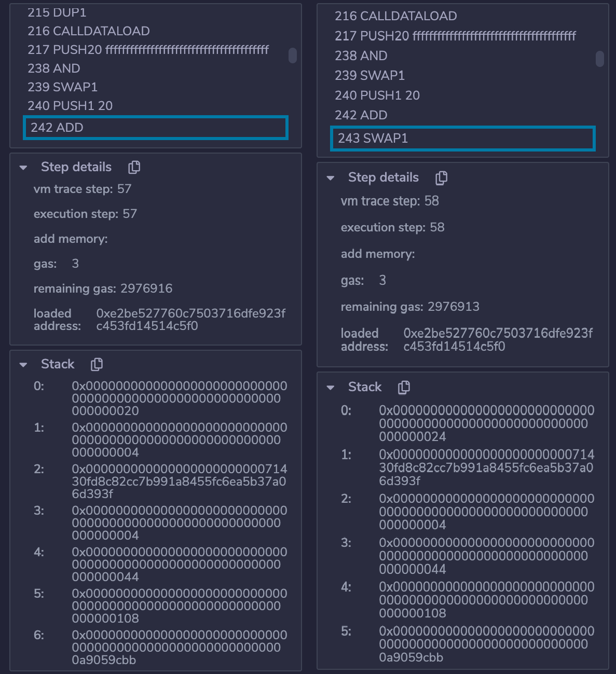This screenshot has height=674, width=616.
Task: Click the left Stack item 6 value ending 0a9059cbb
Action: point(179,648)
